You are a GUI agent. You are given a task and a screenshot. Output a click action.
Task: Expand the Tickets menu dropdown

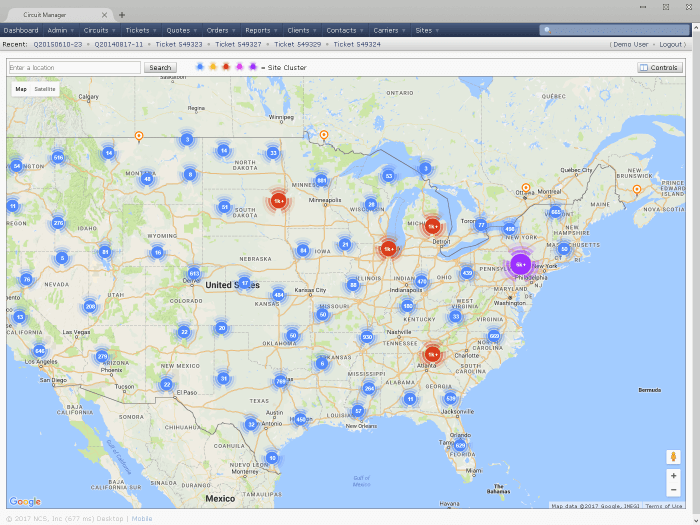(140, 31)
